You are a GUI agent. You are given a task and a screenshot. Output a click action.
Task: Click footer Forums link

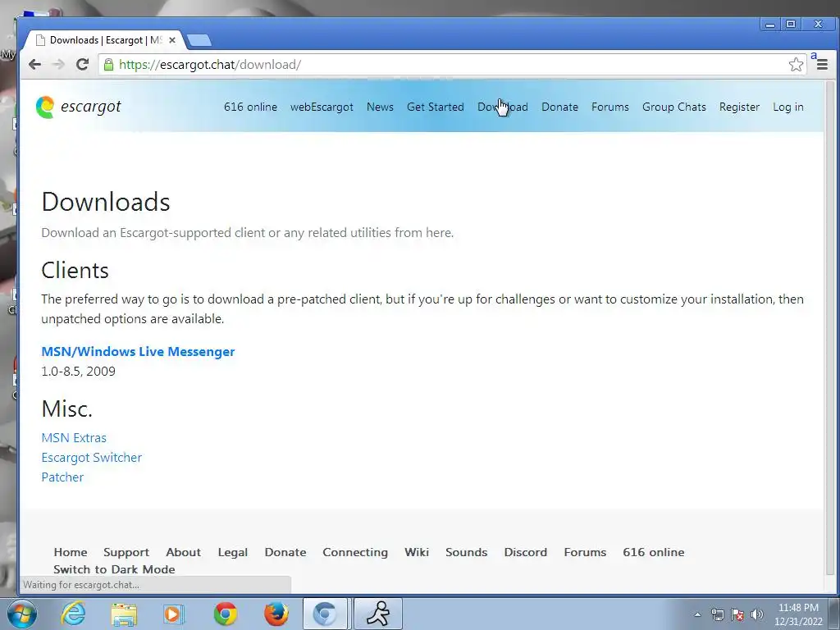point(585,552)
